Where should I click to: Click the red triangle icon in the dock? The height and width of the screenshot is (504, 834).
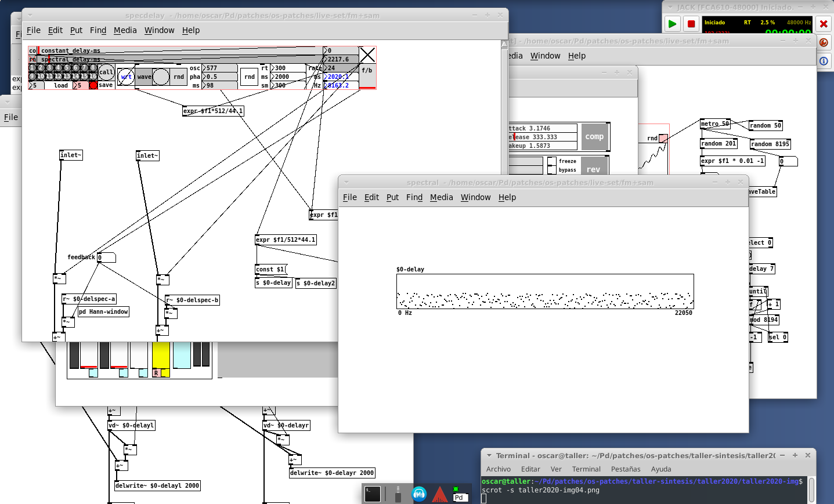pyautogui.click(x=439, y=494)
